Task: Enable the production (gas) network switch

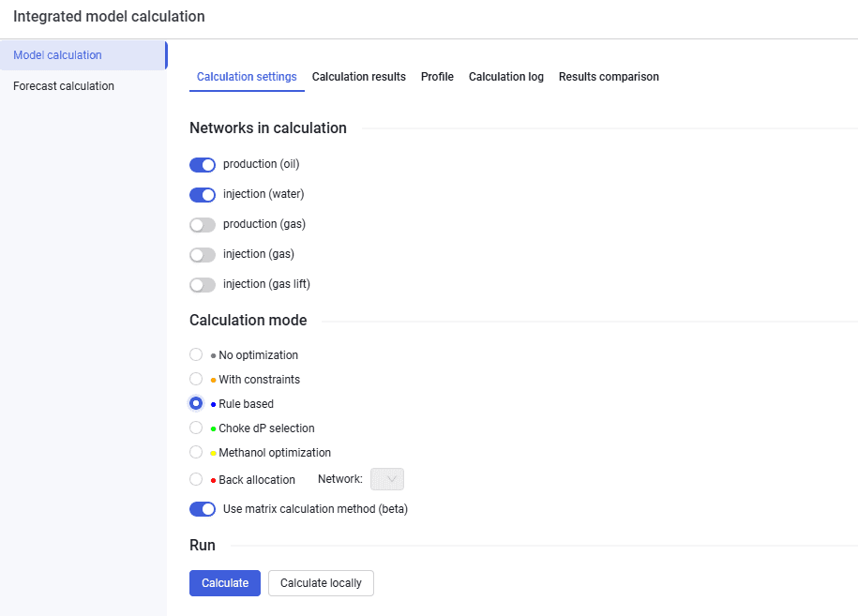Action: pos(203,225)
